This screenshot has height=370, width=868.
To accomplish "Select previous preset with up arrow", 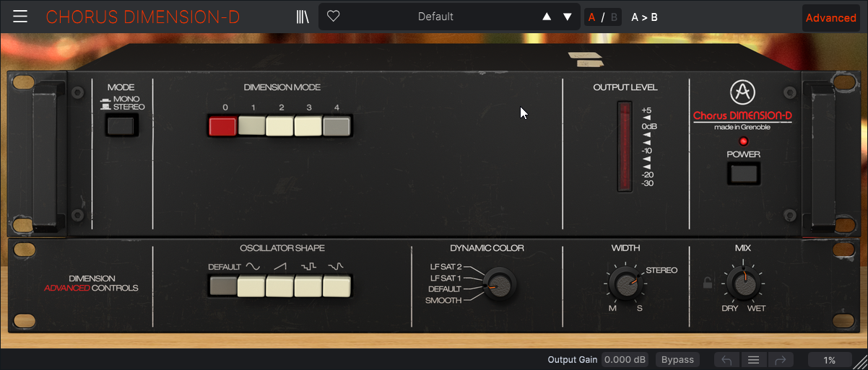I will pos(547,17).
